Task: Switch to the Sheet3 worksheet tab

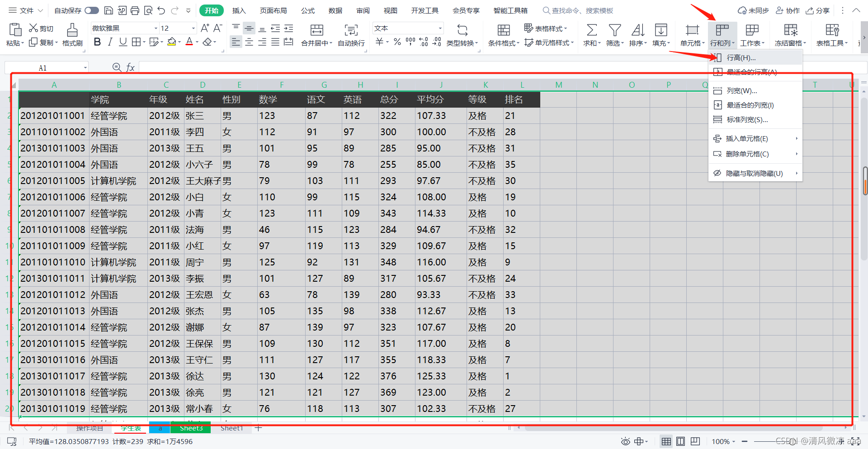Action: coord(191,428)
